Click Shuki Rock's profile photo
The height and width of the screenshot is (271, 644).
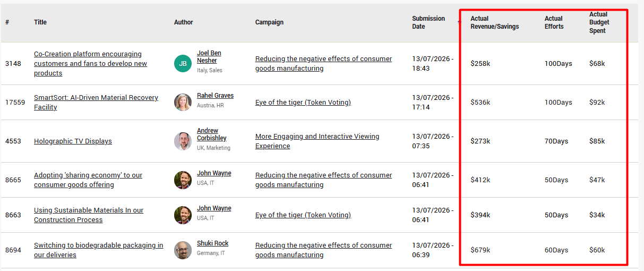(183, 250)
